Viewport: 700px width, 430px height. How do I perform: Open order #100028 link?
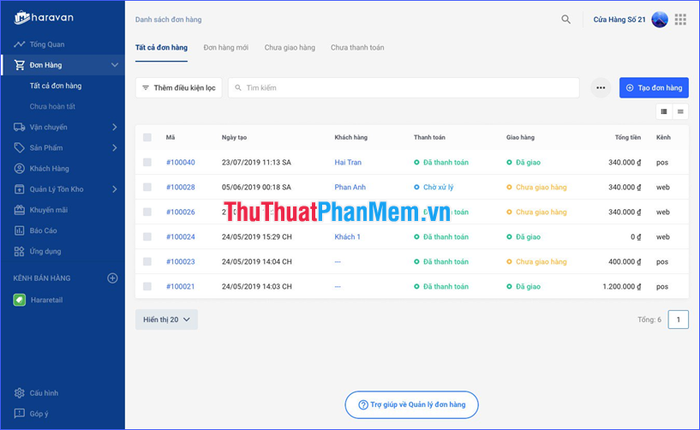180,187
